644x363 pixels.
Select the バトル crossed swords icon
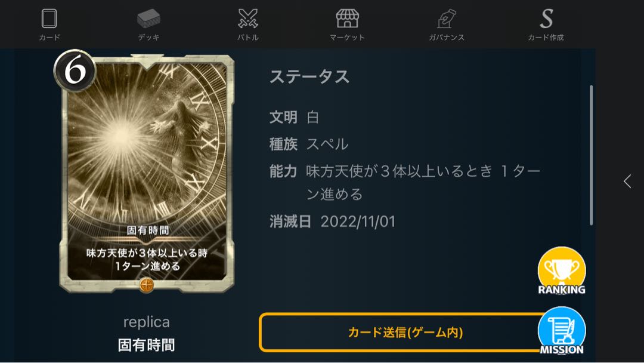pos(248,19)
